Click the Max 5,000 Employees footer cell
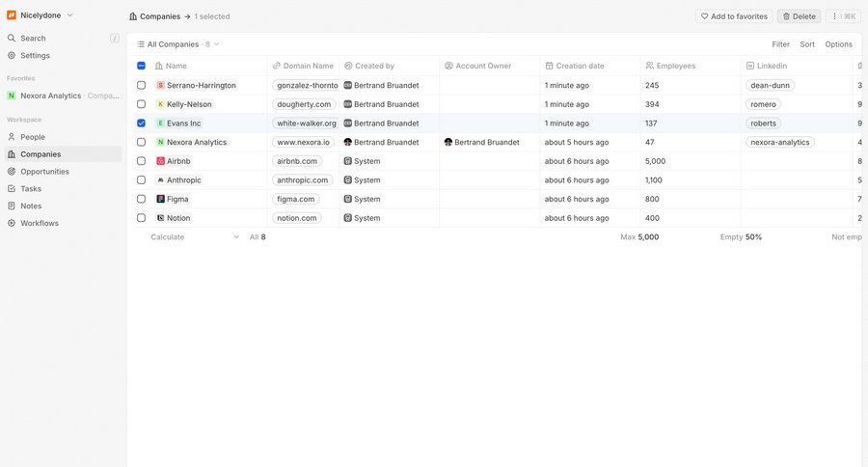This screenshot has width=868, height=467. [639, 237]
